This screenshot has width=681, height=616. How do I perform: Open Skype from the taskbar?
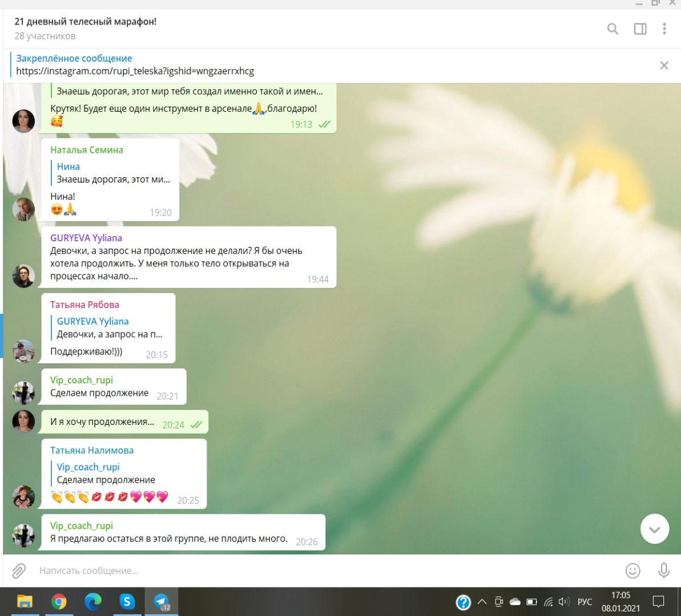click(x=127, y=602)
